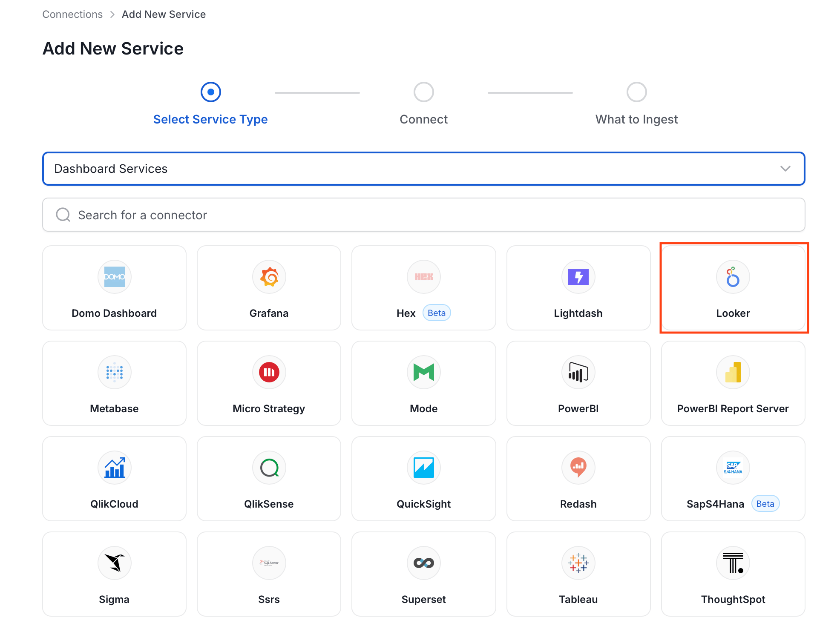
Task: Click the Connect step label
Action: (x=423, y=119)
